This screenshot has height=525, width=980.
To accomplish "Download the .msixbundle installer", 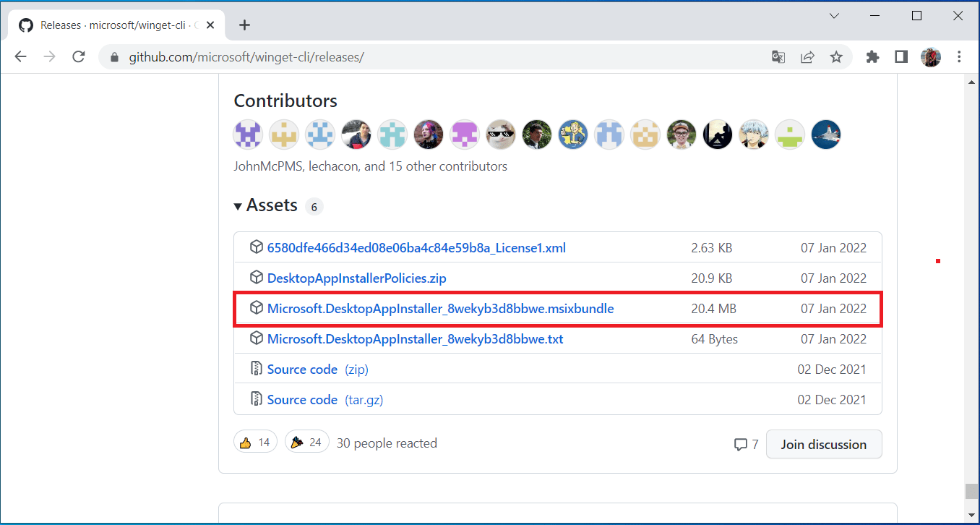I will coord(441,308).
